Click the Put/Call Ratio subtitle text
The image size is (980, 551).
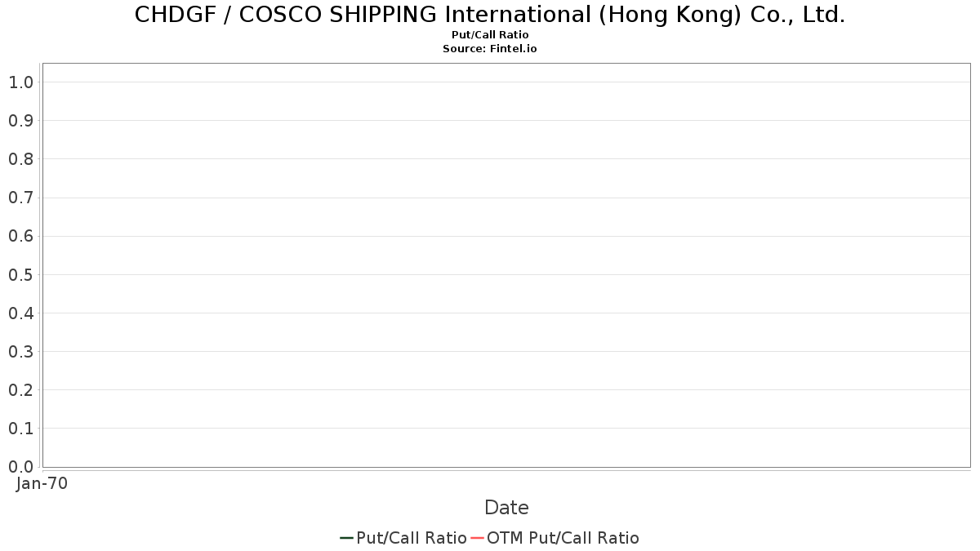[490, 35]
